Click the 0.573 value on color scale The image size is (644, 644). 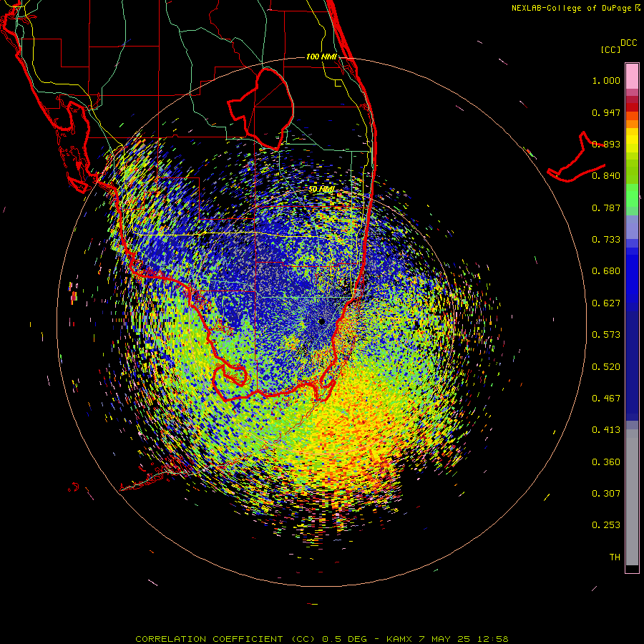click(x=606, y=335)
